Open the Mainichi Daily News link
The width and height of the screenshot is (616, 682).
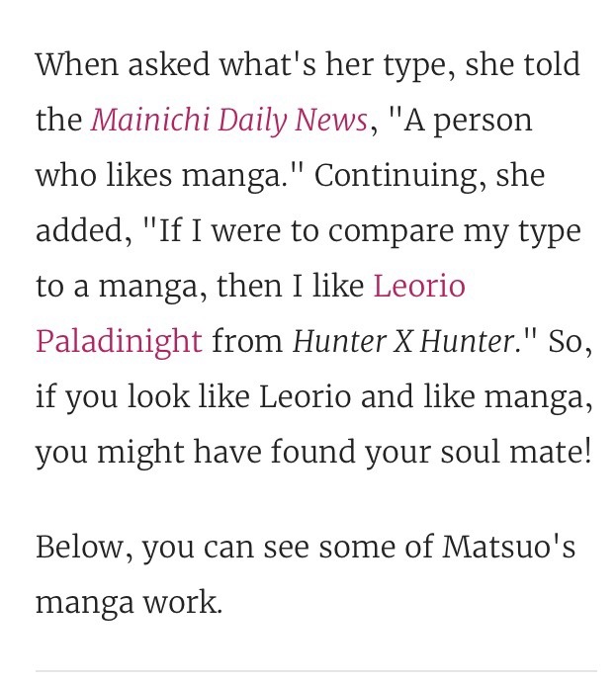click(x=229, y=121)
